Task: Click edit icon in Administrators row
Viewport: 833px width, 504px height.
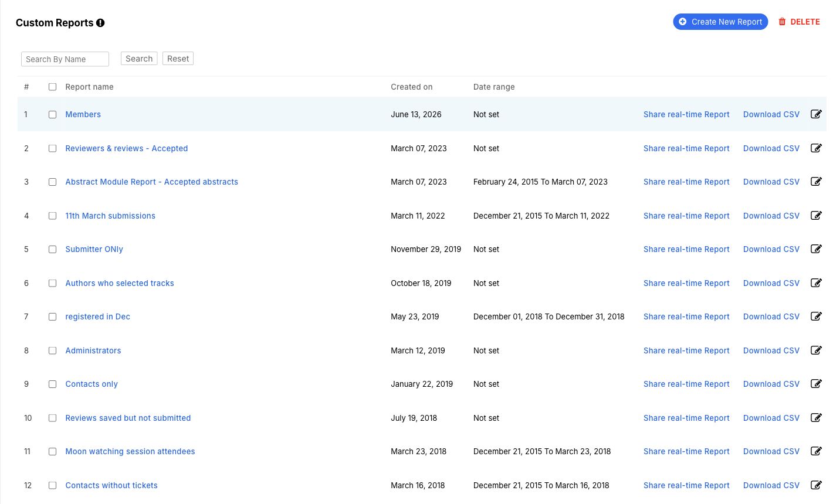Action: [816, 350]
